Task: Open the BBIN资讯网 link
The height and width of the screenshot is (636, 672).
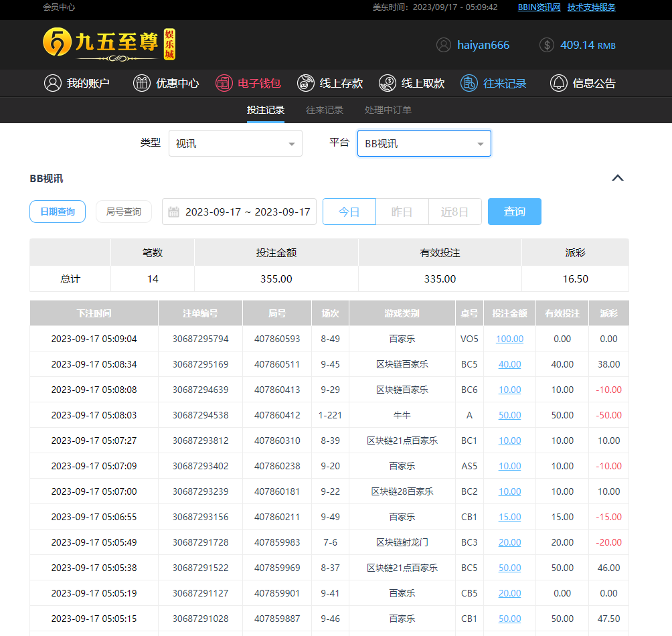Action: (539, 7)
